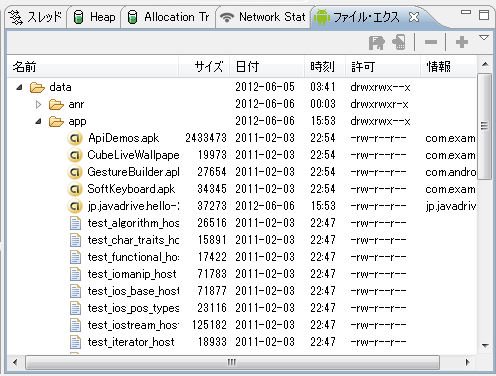The width and height of the screenshot is (496, 376).
Task: Click the vertical scrollbar thumb
Action: click(485, 127)
